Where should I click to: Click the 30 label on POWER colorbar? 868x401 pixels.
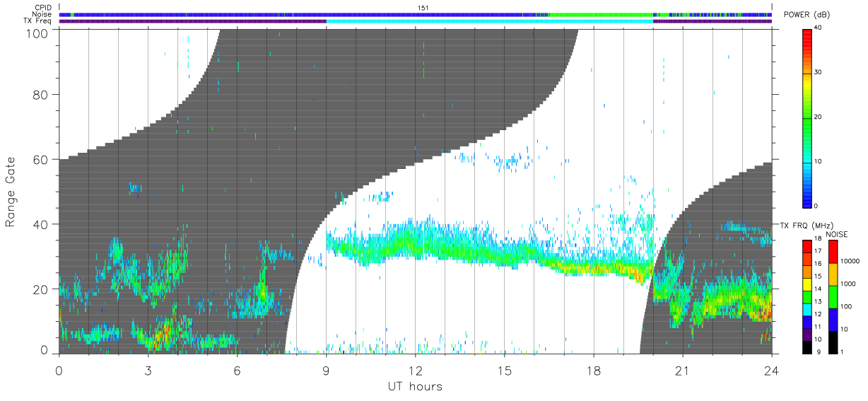click(818, 72)
